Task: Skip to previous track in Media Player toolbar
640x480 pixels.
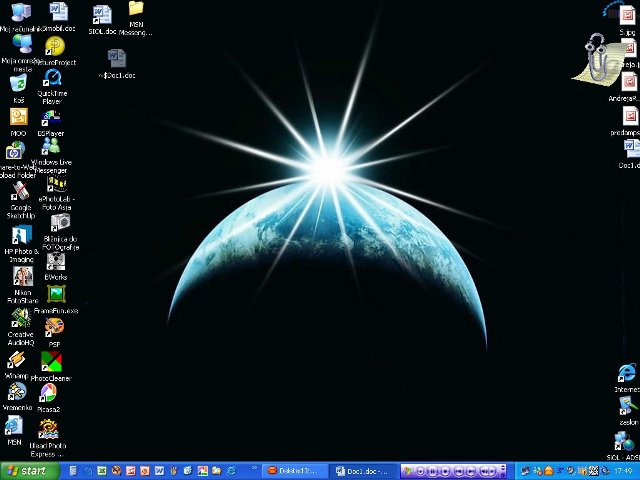Action: tap(459, 471)
